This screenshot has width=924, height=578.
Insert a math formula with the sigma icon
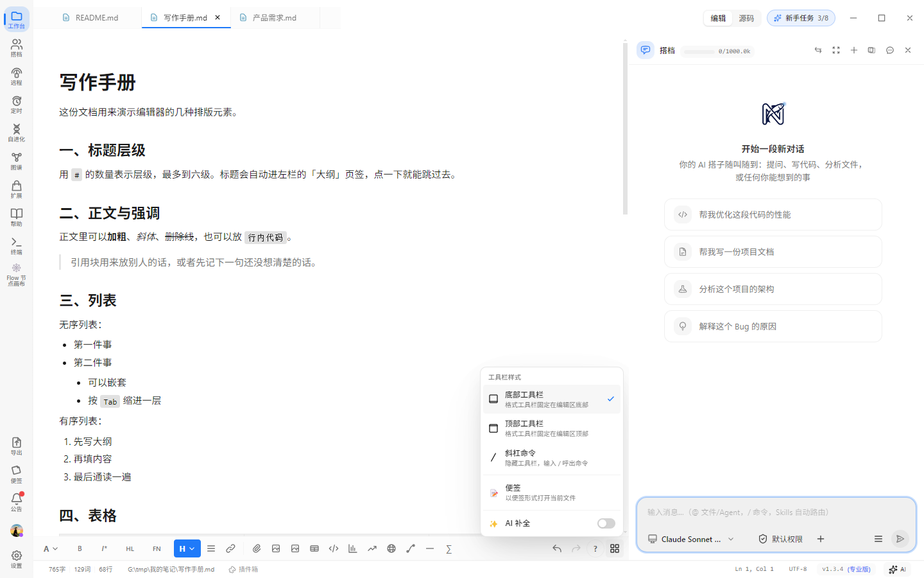pos(449,548)
